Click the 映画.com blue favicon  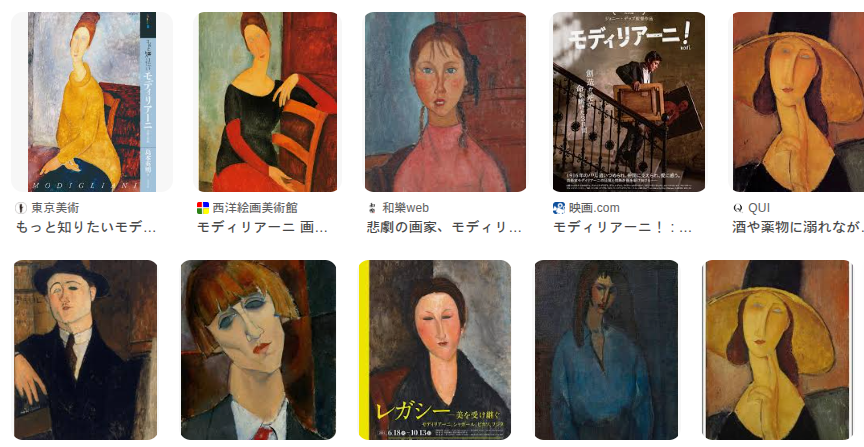coord(559,208)
